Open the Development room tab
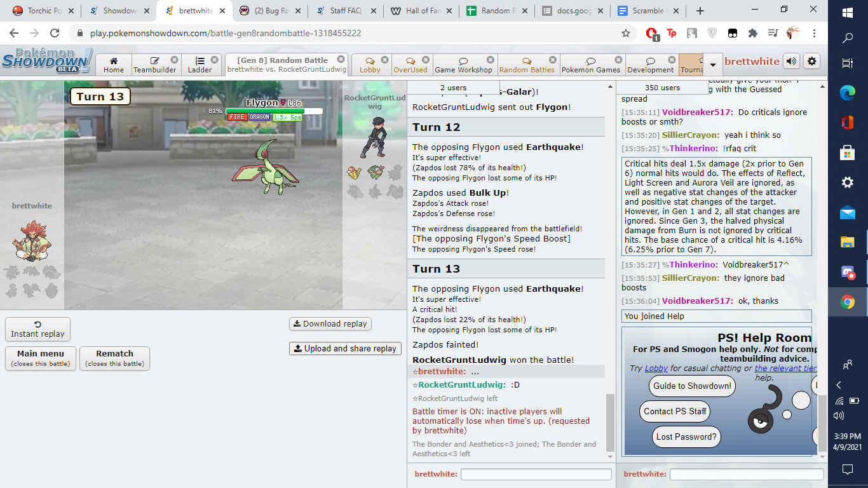This screenshot has height=488, width=868. click(651, 65)
